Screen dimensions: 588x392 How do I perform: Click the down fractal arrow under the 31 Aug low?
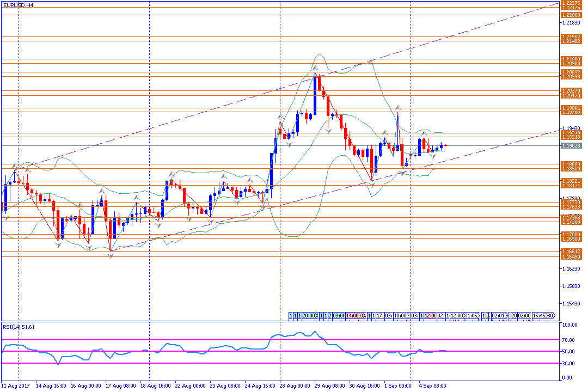coord(372,186)
